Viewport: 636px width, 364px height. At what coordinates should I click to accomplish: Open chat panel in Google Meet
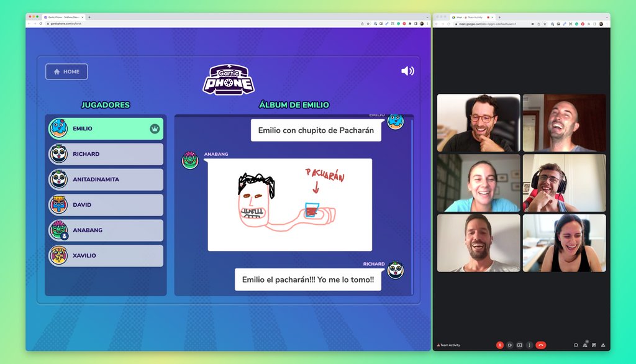594,345
